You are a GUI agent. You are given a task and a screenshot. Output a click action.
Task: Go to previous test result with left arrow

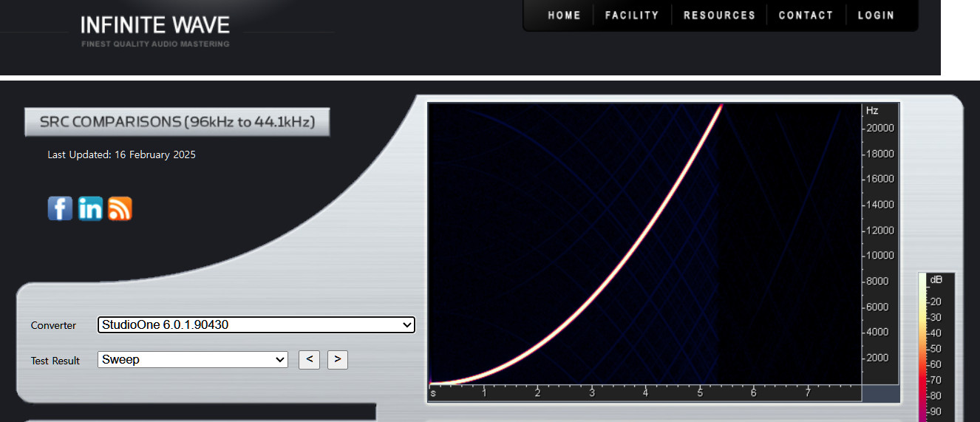[309, 360]
